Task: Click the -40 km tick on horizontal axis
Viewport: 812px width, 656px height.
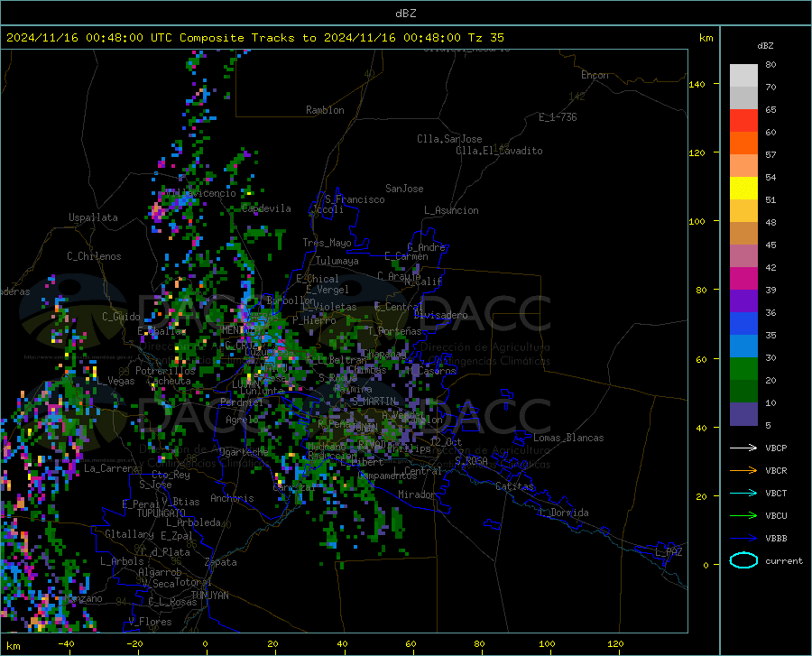Action: click(66, 643)
